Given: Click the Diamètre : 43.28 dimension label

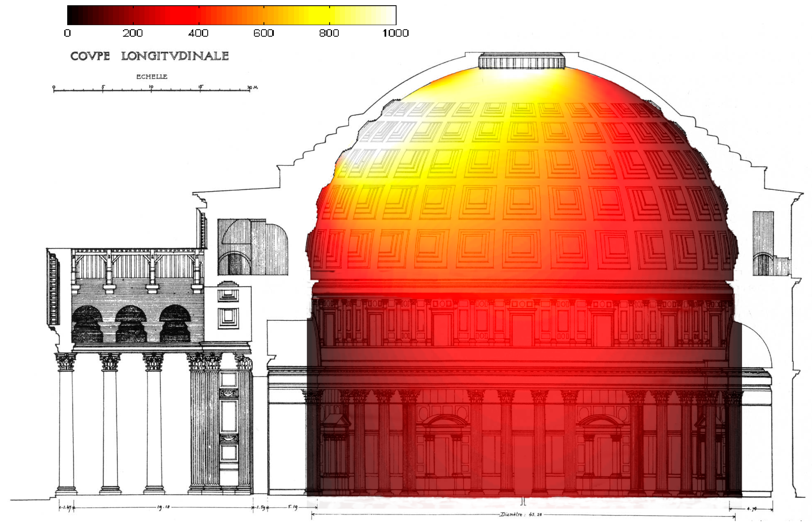Looking at the screenshot, I should [x=521, y=514].
